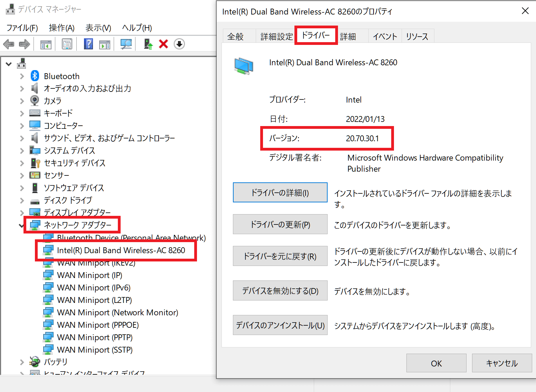The image size is (536, 392).
Task: Expand the システム デバイス tree node
Action: 22,151
